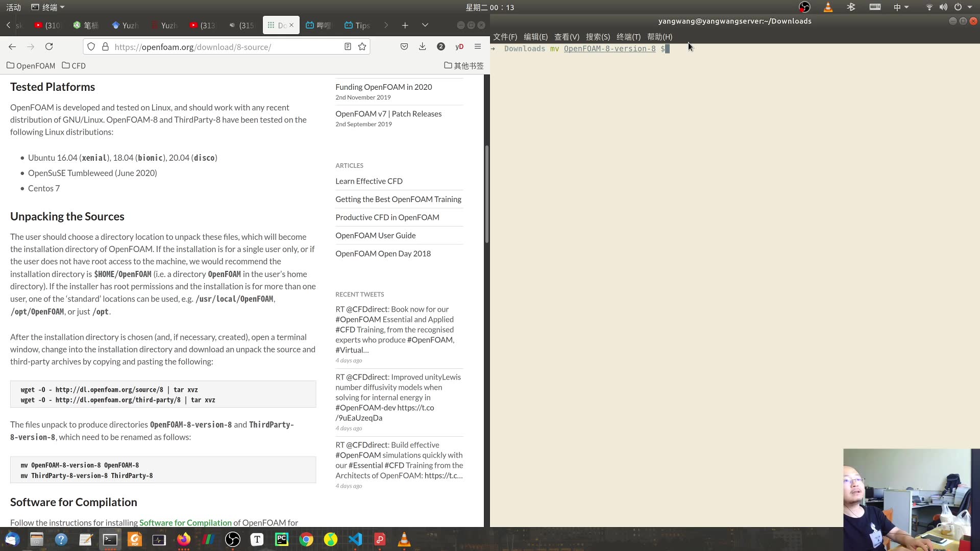
Task: Click the download icon in browser toolbar
Action: coord(422,46)
